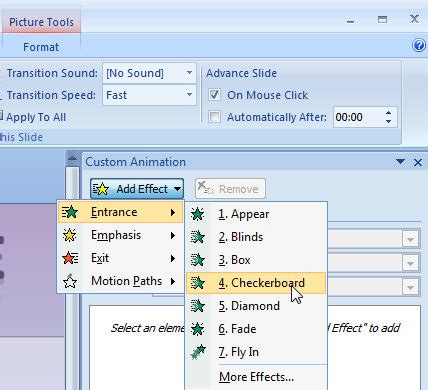Click the yellow Emphasis star icon

point(70,235)
